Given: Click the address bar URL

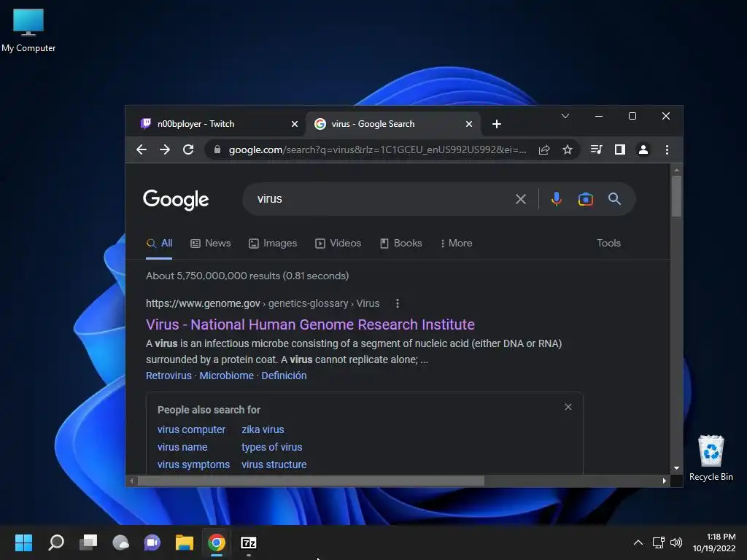Looking at the screenshot, I should [x=377, y=149].
